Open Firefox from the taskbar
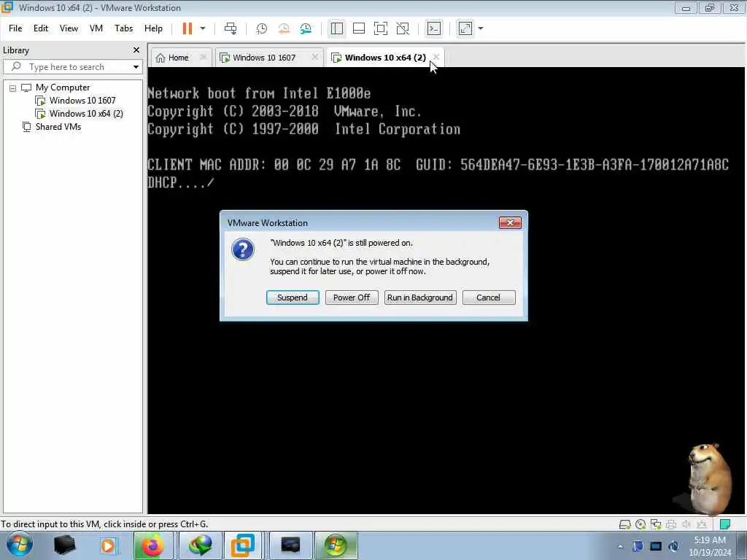 [x=153, y=545]
